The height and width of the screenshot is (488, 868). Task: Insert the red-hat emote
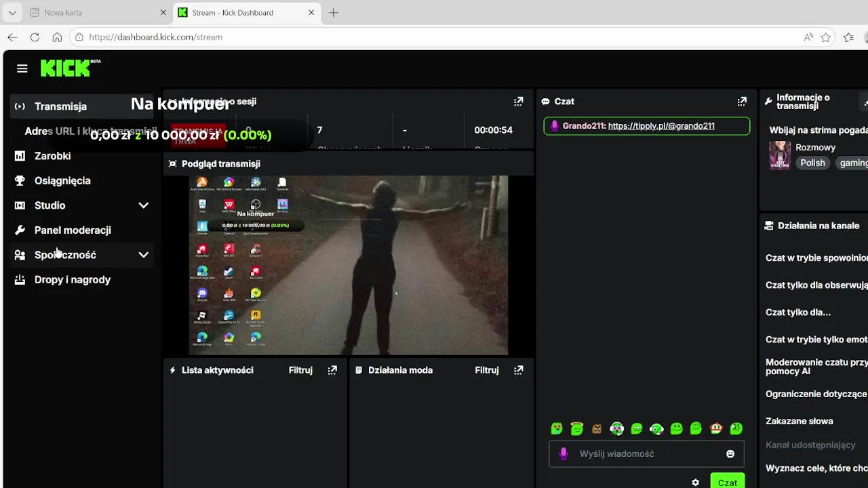[x=716, y=428]
